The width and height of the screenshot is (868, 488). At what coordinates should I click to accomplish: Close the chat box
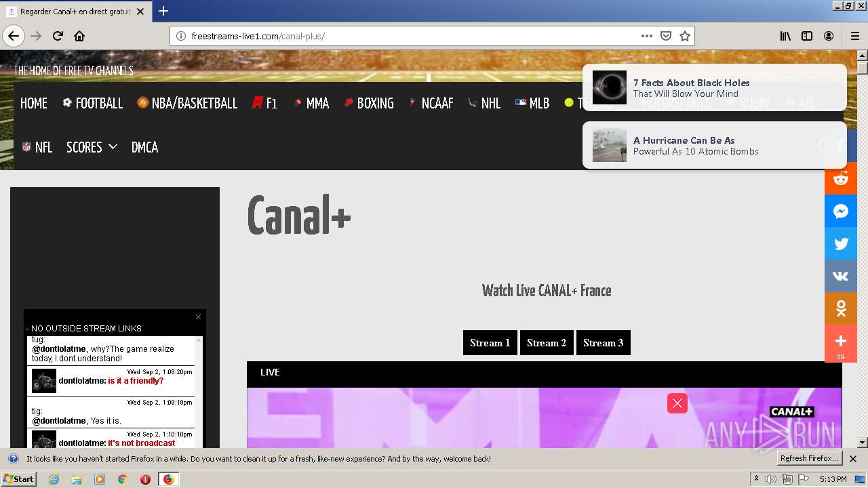pos(198,317)
